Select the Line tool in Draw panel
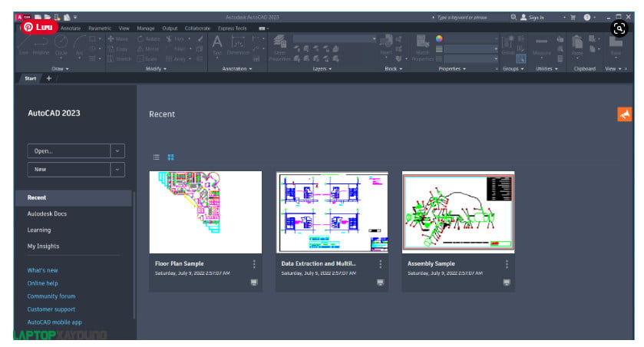This screenshot has width=644, height=347. click(x=24, y=45)
